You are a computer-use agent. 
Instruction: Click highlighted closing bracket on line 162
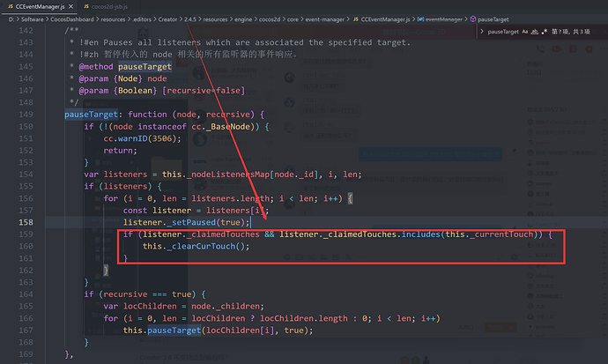[106, 271]
